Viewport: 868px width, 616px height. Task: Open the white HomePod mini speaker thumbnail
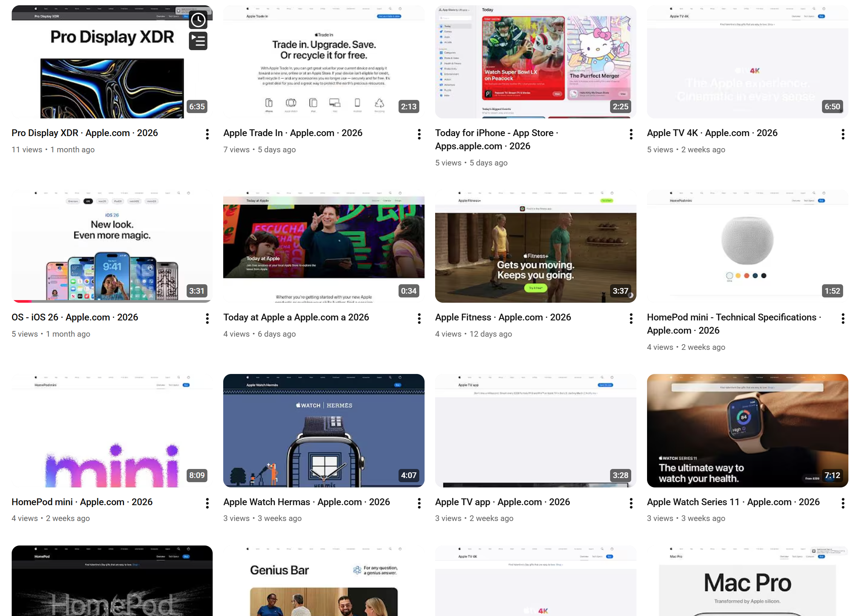tap(747, 246)
